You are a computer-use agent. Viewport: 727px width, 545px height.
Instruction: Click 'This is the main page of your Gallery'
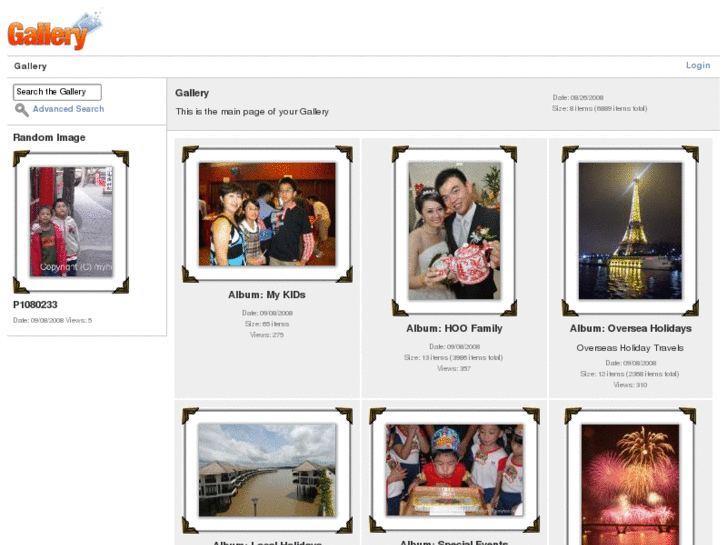coord(252,111)
